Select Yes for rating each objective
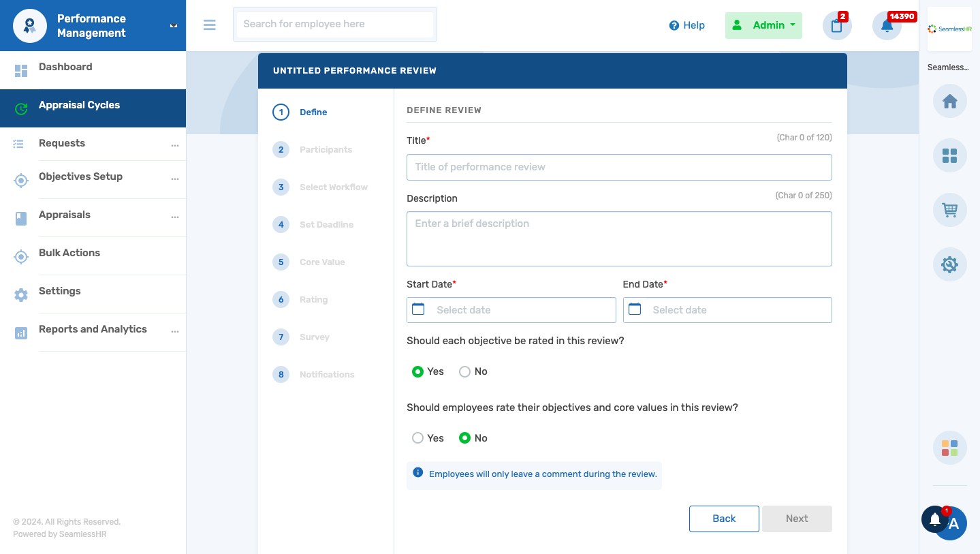The width and height of the screenshot is (980, 554). click(x=417, y=371)
